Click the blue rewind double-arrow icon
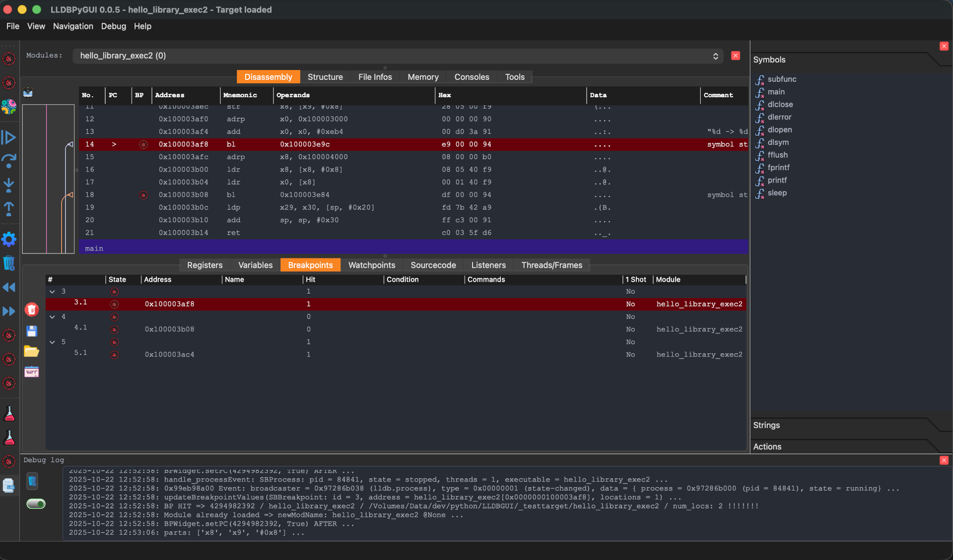The width and height of the screenshot is (953, 560). (8, 287)
